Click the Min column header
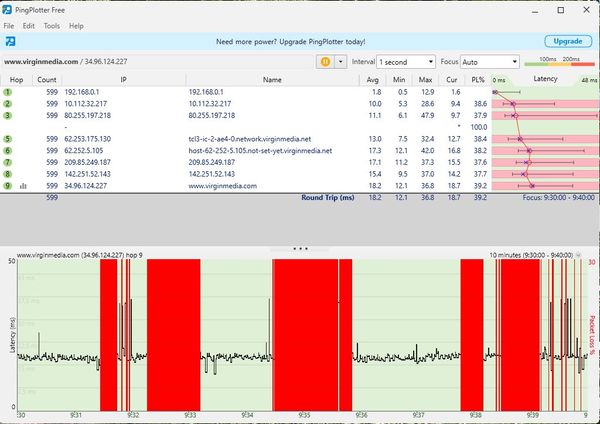 399,80
